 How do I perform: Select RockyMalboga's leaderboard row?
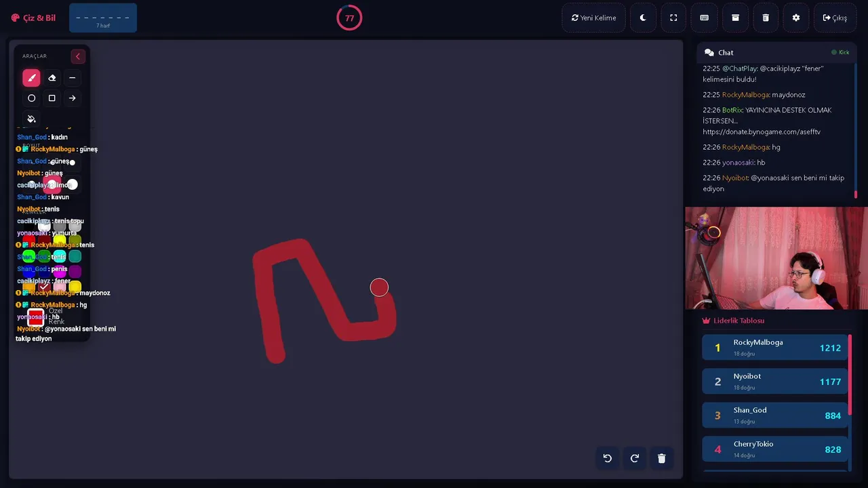(775, 348)
